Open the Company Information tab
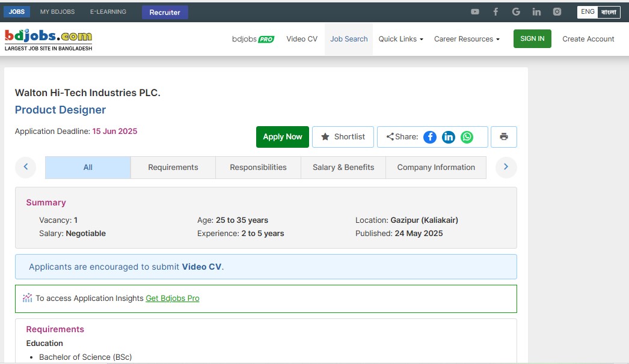Image resolution: width=629 pixels, height=364 pixels. point(436,168)
